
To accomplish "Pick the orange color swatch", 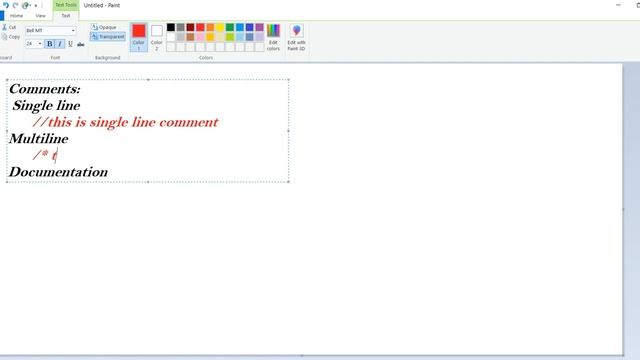I will tap(210, 27).
